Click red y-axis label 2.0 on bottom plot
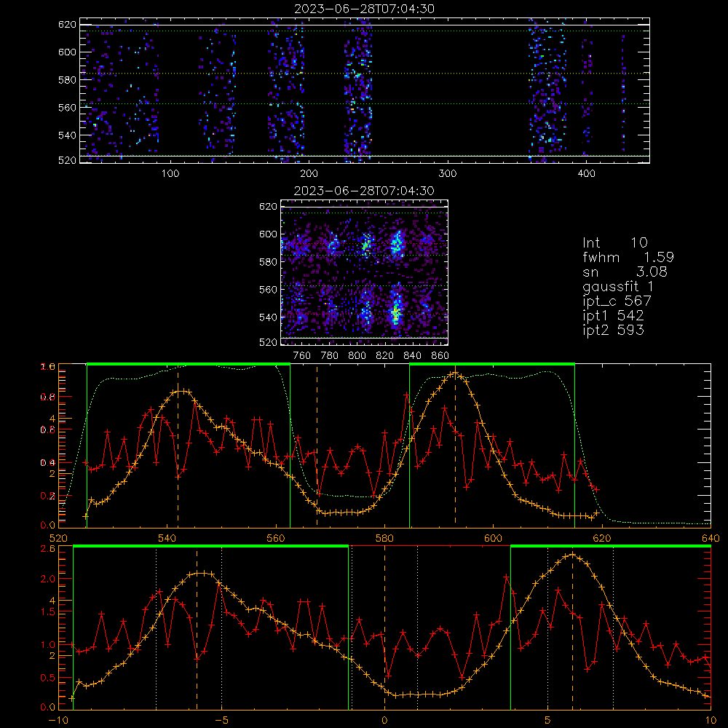The image size is (728, 728). pyautogui.click(x=48, y=579)
